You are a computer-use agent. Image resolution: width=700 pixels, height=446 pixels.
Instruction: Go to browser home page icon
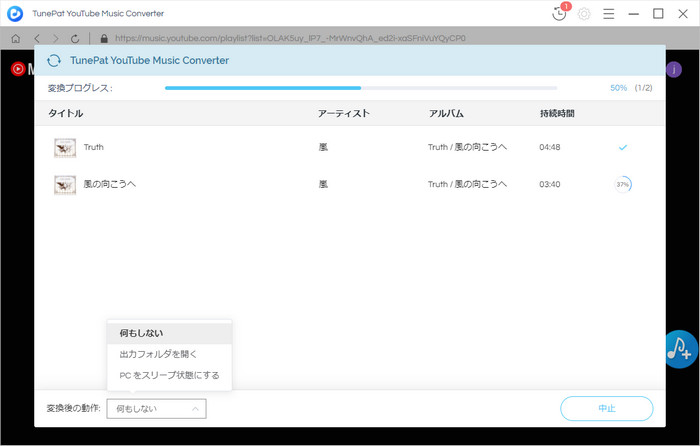16,39
